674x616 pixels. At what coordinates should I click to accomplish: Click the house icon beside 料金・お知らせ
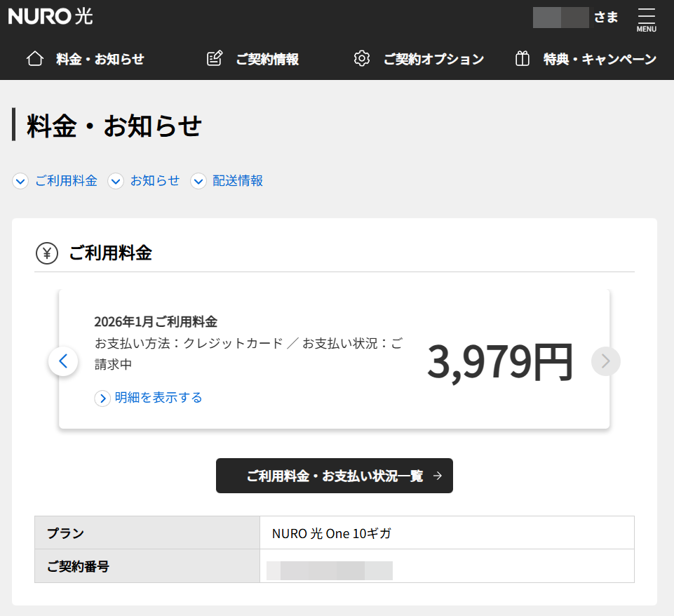pyautogui.click(x=35, y=58)
